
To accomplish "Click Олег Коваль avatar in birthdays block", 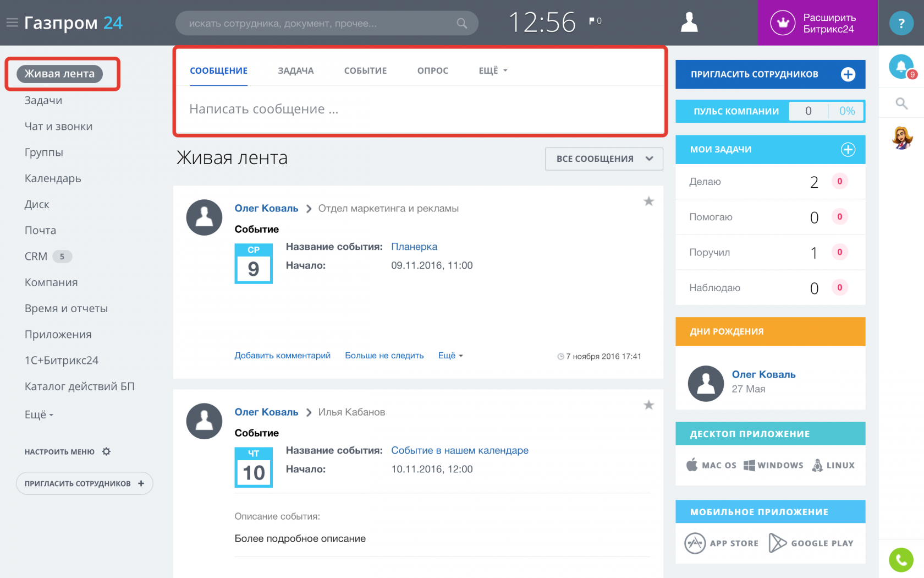I will 706,384.
